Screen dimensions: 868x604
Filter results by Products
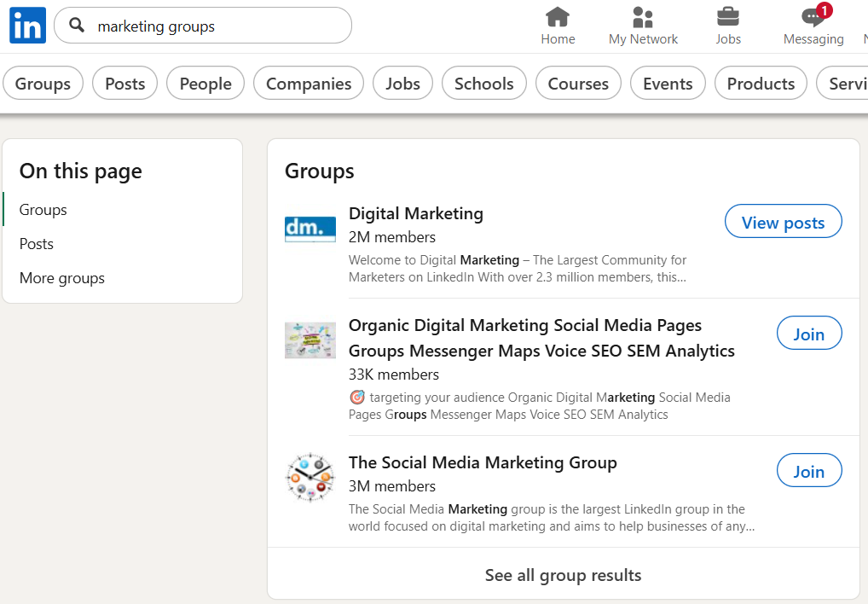click(761, 83)
